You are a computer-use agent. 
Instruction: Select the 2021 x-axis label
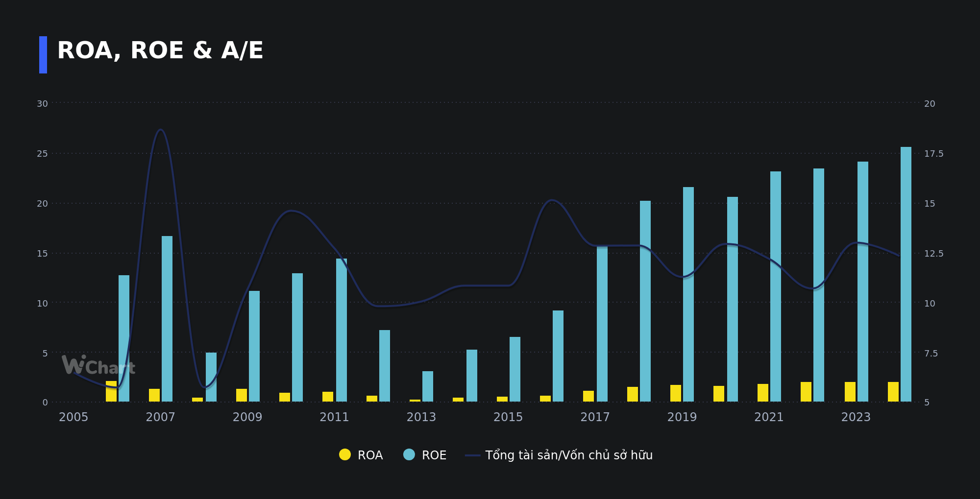click(769, 417)
